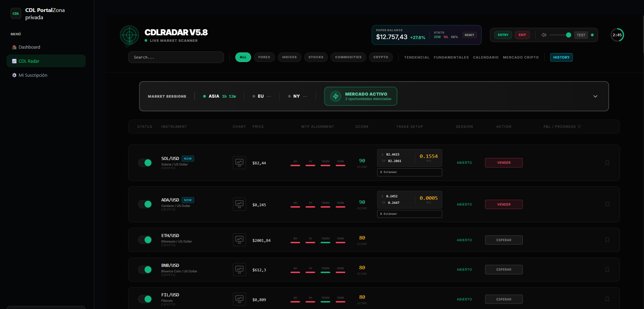Toggle TEST mode on or off

coord(581,35)
